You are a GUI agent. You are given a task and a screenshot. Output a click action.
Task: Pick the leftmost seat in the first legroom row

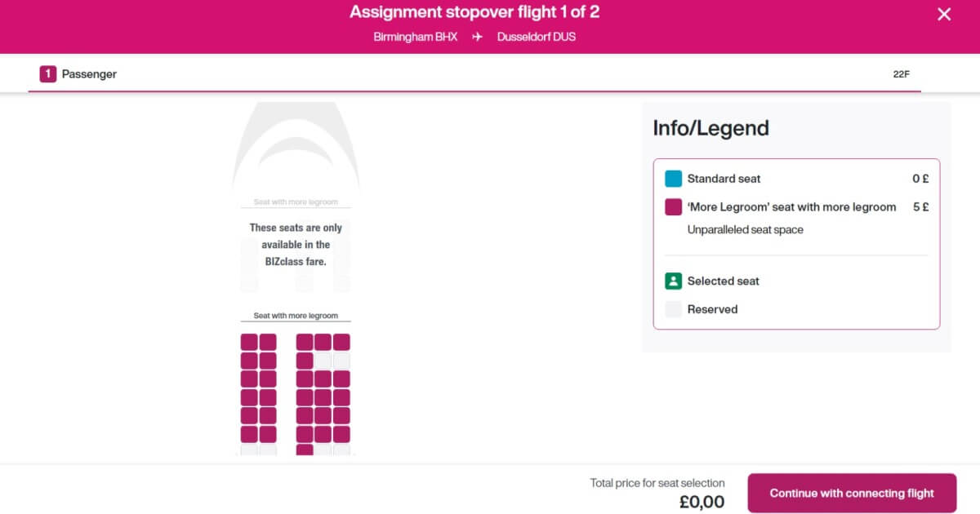pyautogui.click(x=249, y=342)
